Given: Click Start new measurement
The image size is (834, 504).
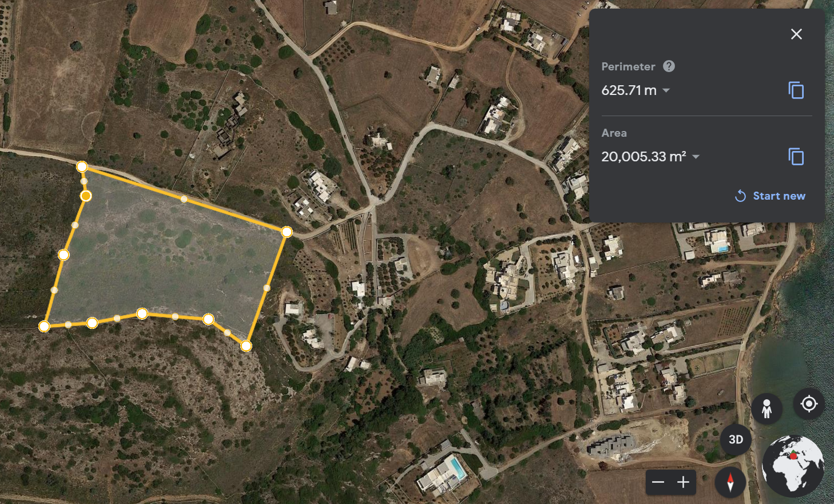Looking at the screenshot, I should tap(770, 196).
